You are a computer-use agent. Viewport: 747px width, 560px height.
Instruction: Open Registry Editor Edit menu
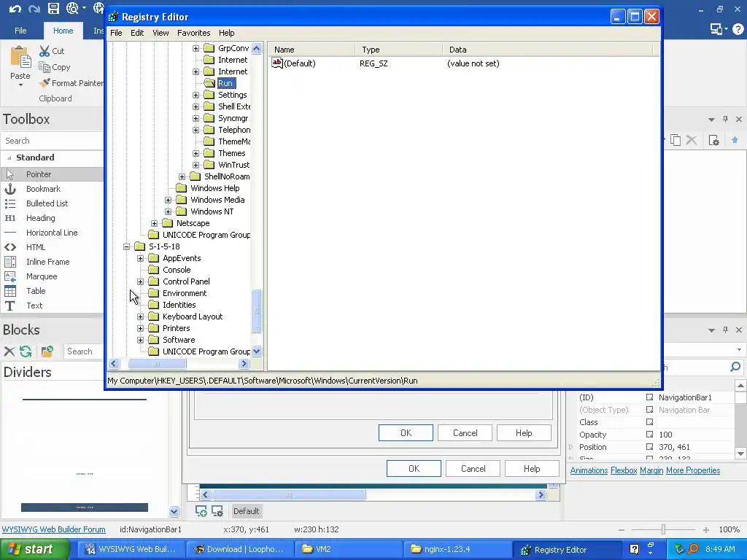(137, 33)
